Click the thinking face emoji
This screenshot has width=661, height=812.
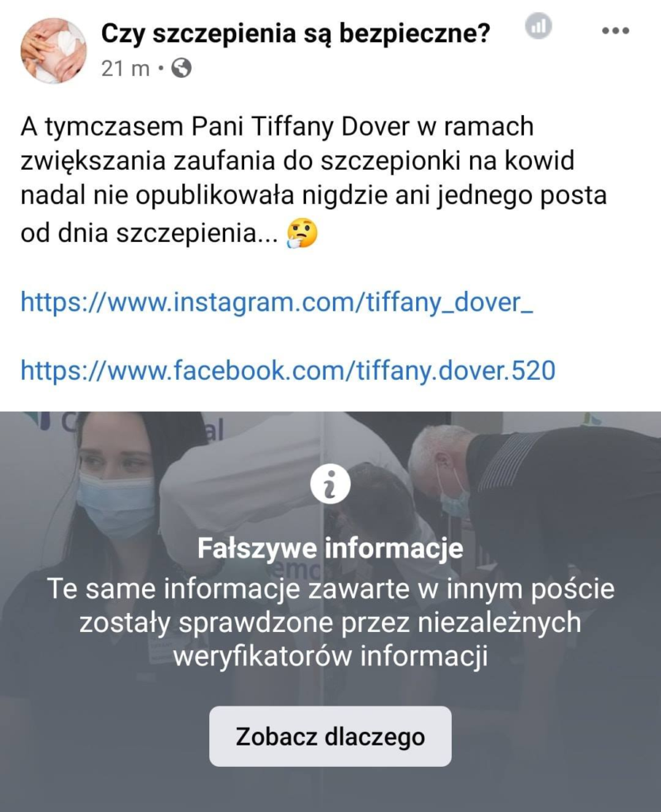(302, 233)
